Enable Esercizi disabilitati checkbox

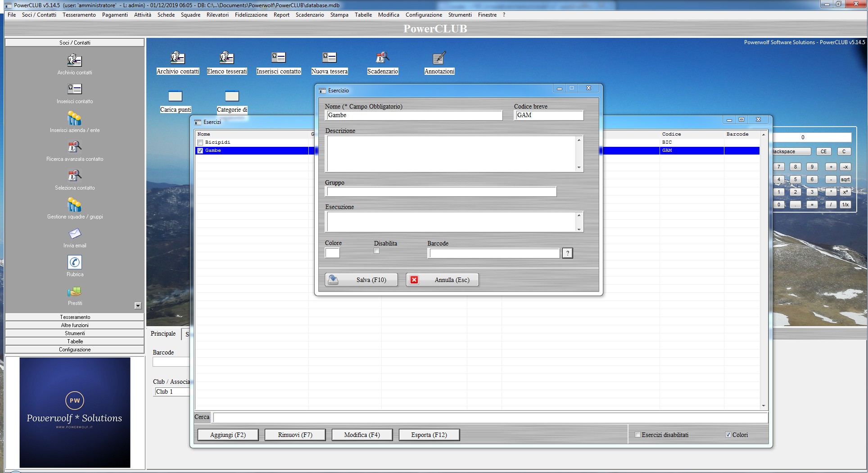click(637, 435)
